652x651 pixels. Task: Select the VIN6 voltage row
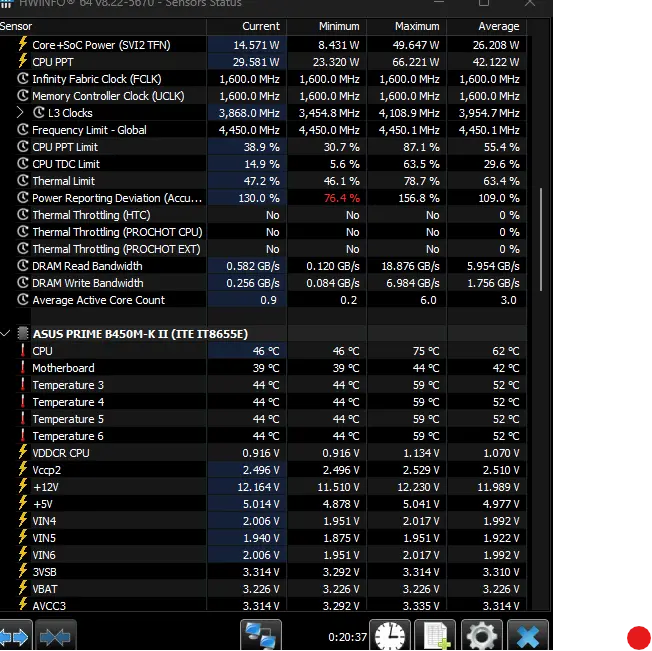(263, 555)
